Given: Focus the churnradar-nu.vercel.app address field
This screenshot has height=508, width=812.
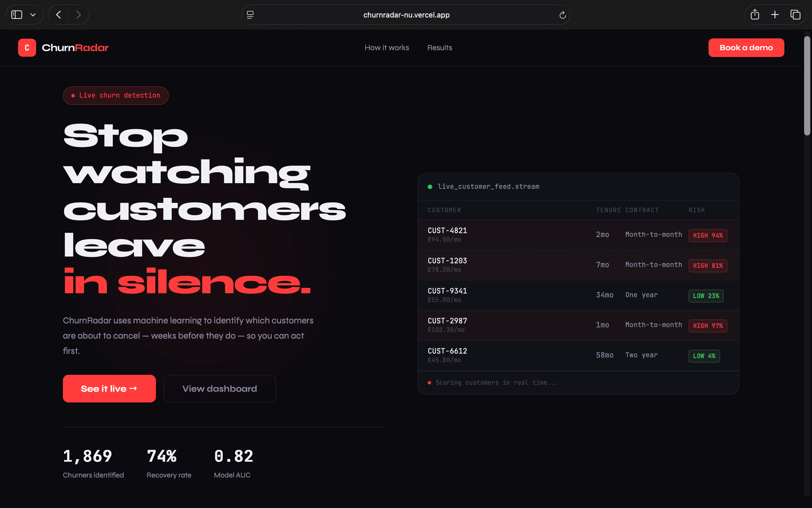Looking at the screenshot, I should coord(406,15).
